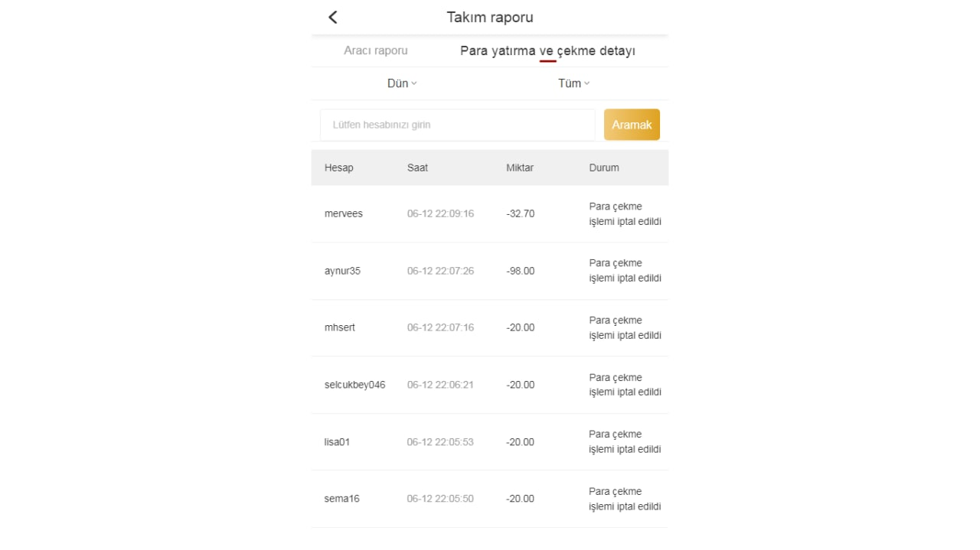Open the Dün date filter dropdown
This screenshot has height=550, width=980.
(x=401, y=83)
